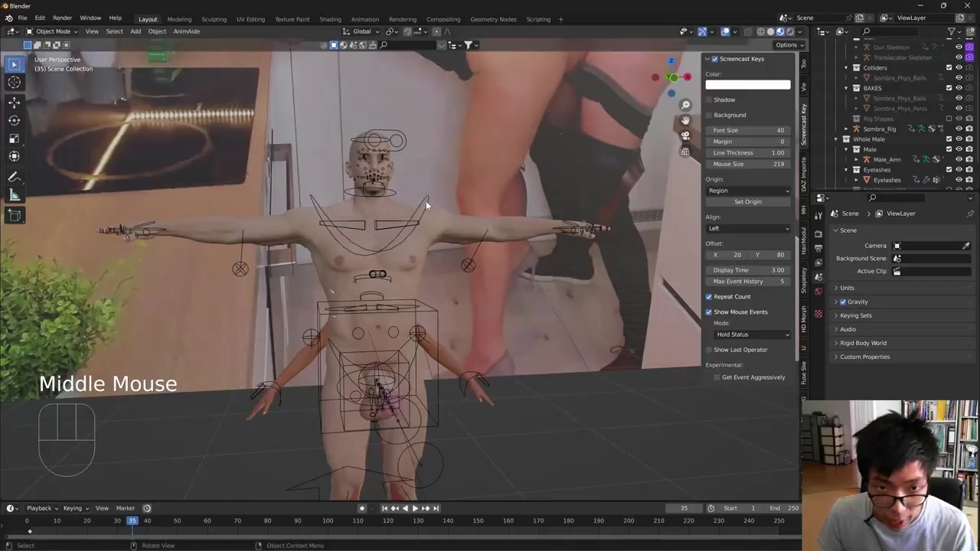This screenshot has height=551, width=980.
Task: Enable the Shadow checkbox
Action: coord(709,99)
